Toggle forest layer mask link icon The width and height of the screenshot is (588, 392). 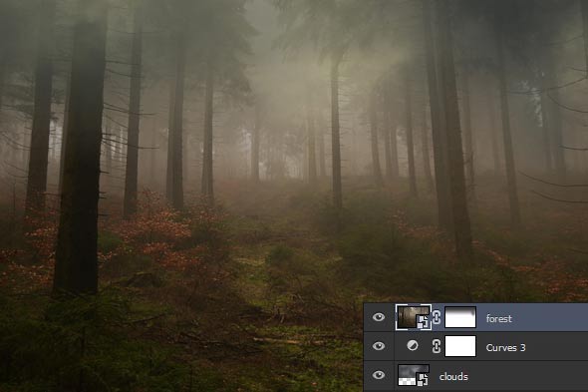[x=437, y=317]
